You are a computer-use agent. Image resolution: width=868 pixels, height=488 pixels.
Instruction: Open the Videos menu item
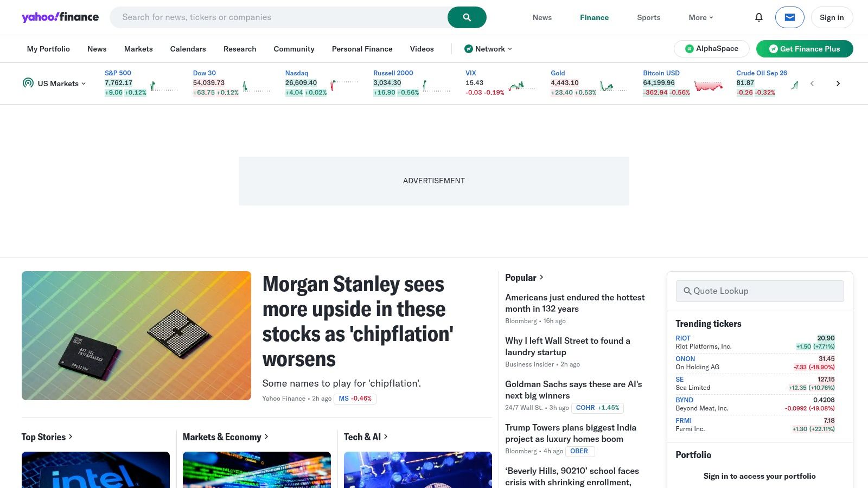(x=422, y=49)
